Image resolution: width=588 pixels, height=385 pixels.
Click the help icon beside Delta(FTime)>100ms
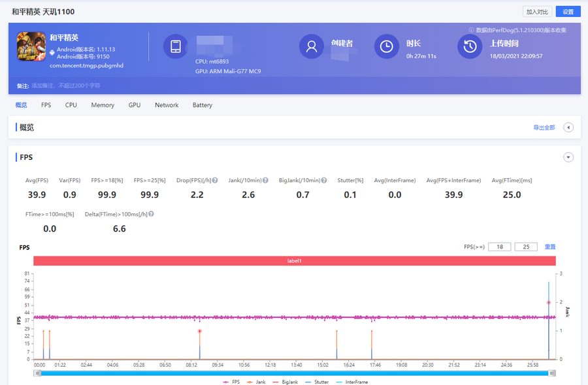coord(151,214)
